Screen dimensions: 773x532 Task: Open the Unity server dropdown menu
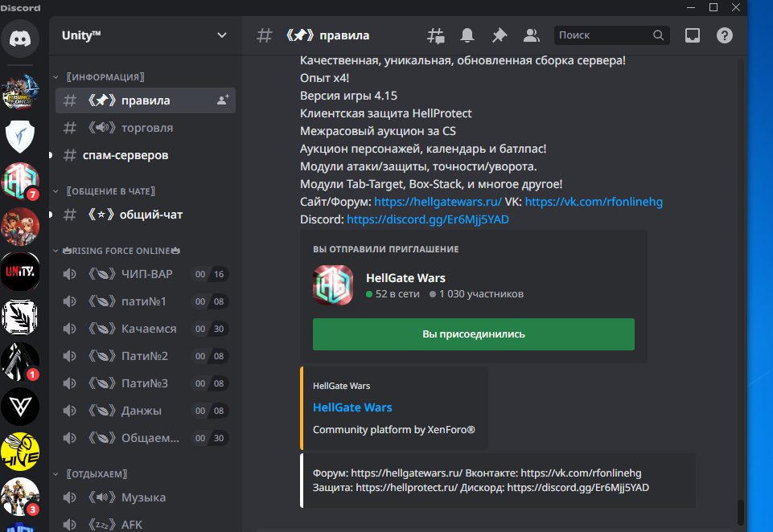222,35
